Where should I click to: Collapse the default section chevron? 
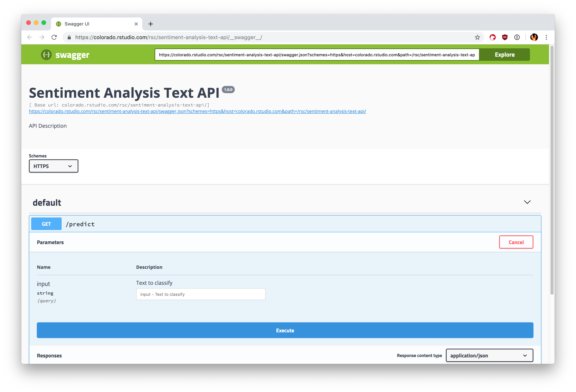pos(527,202)
